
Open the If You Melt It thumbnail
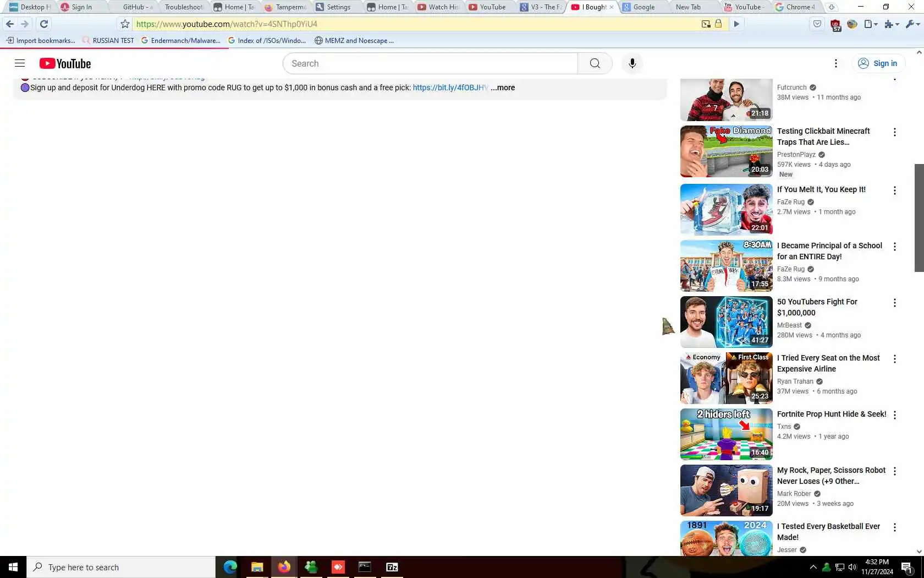click(727, 210)
